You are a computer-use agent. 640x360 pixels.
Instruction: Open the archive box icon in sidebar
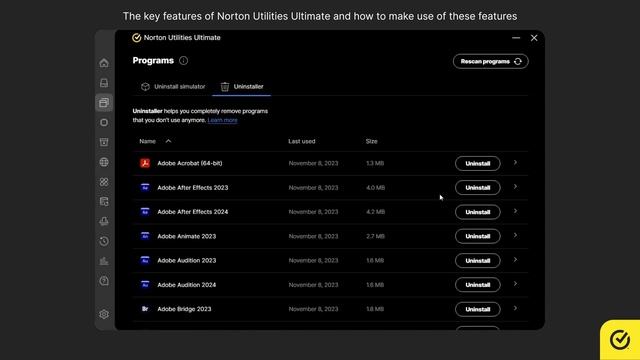point(104,142)
